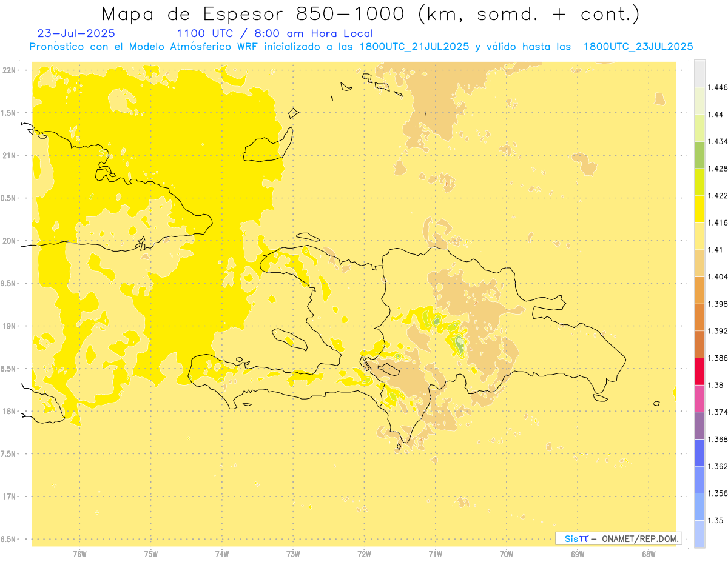Click color bar value '1.38'
Screen dimensions: 728x562
(x=715, y=385)
